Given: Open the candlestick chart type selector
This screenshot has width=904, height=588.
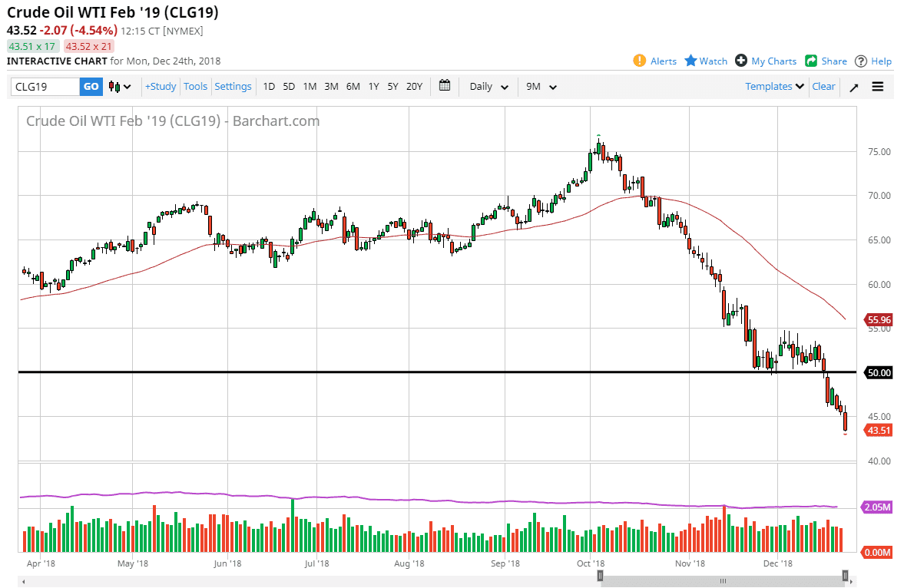Looking at the screenshot, I should click(120, 87).
